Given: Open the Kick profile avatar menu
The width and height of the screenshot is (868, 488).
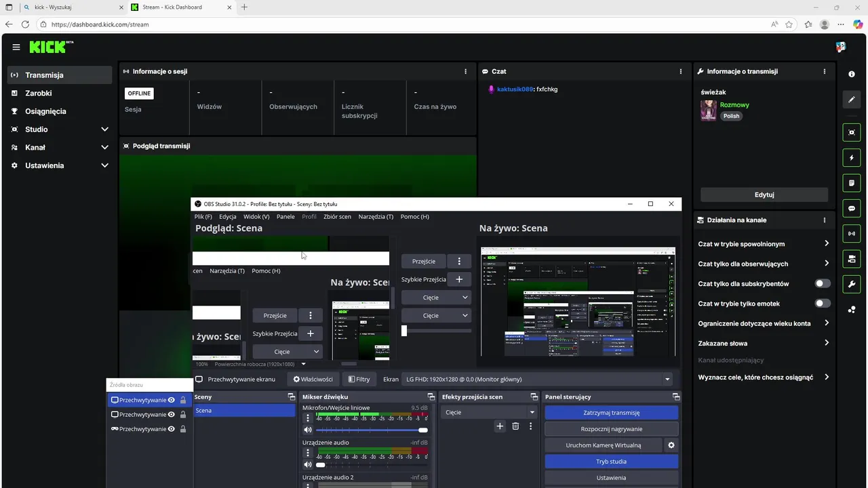Looking at the screenshot, I should [x=841, y=47].
